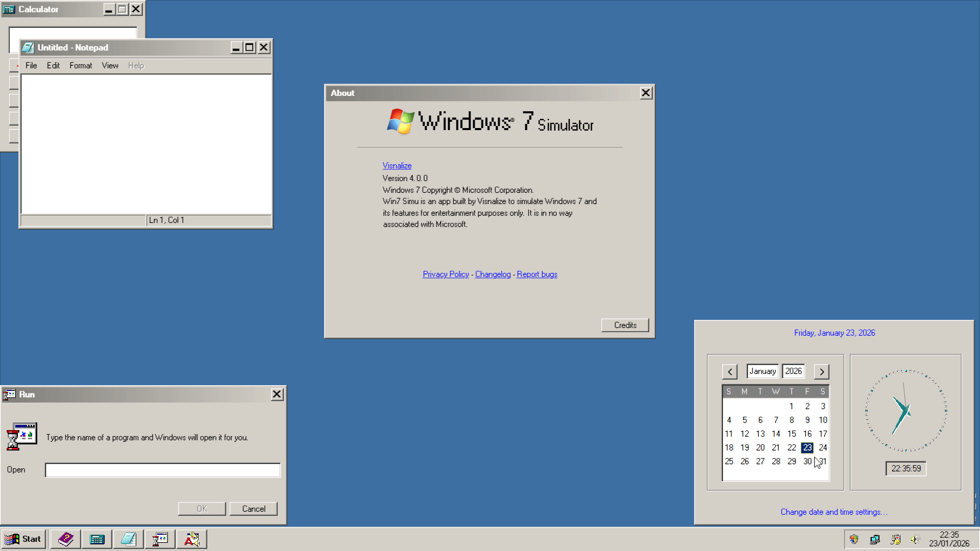Screen dimensions: 980x551
Task: Click the January month field
Action: [x=763, y=371]
